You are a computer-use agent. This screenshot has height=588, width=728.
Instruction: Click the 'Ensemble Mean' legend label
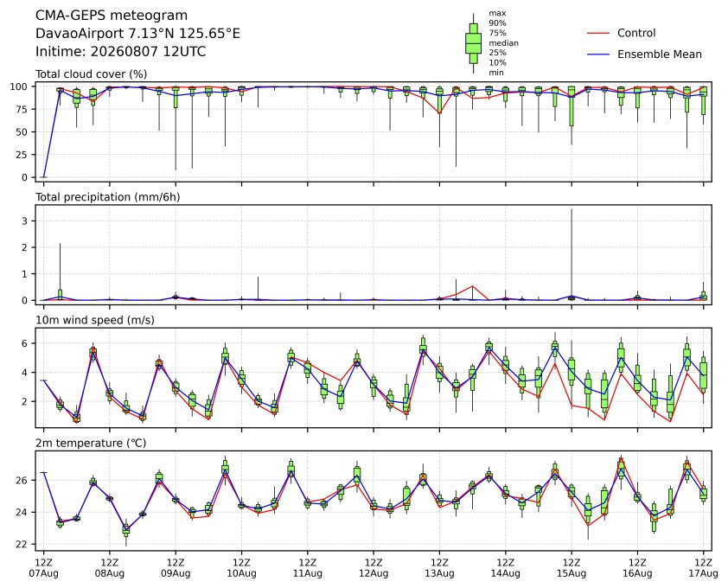(x=660, y=54)
